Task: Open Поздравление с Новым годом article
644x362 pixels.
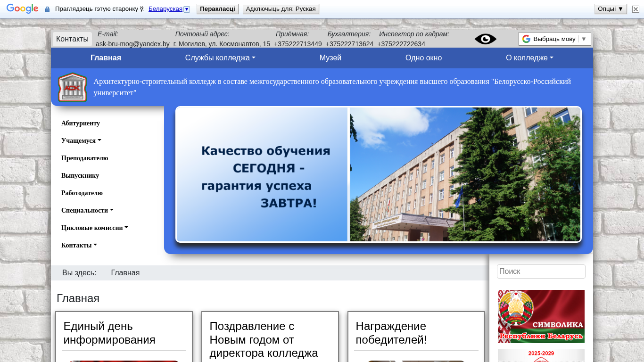Action: (264, 340)
